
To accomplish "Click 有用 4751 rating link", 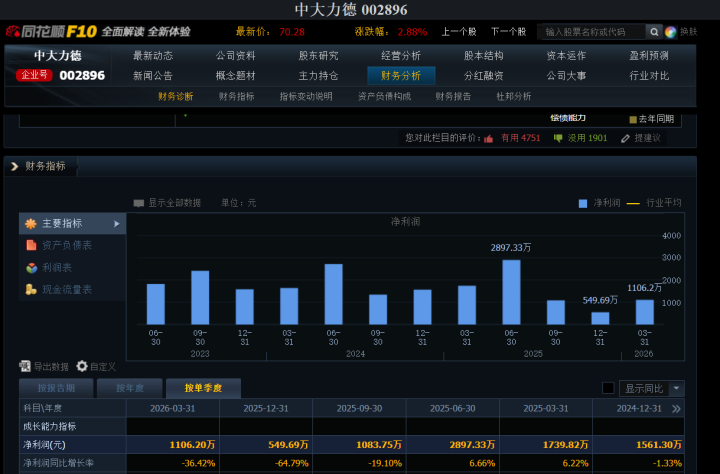I will click(520, 138).
